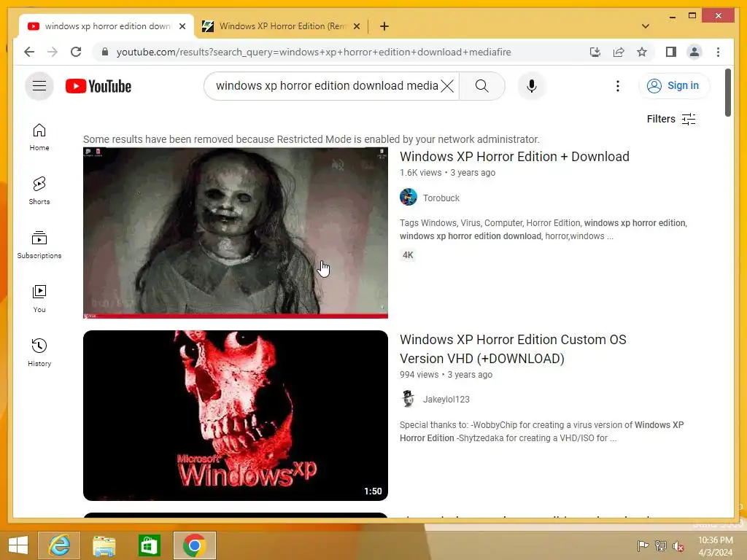
Task: Open the Filters options
Action: [x=671, y=119]
